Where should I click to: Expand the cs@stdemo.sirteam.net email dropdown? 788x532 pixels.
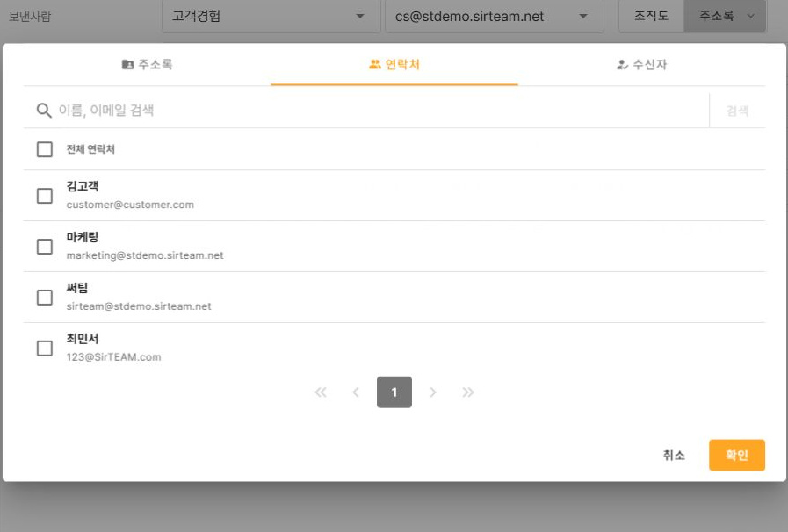tap(495, 16)
